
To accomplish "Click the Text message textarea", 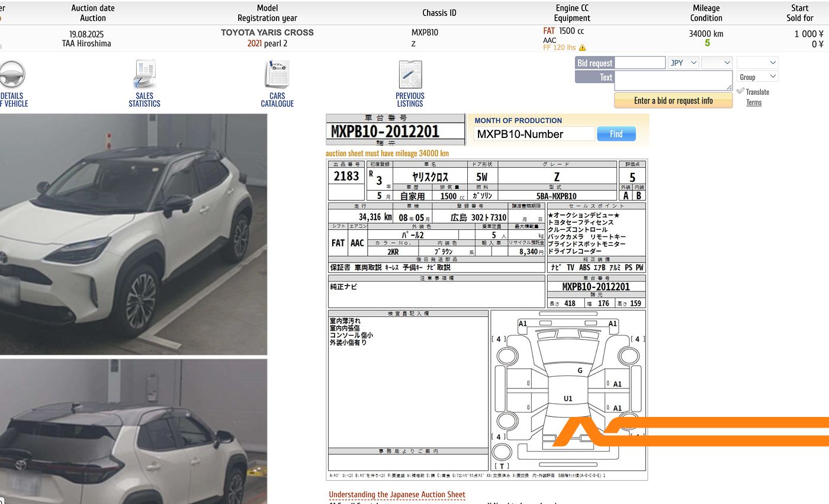I will click(674, 81).
